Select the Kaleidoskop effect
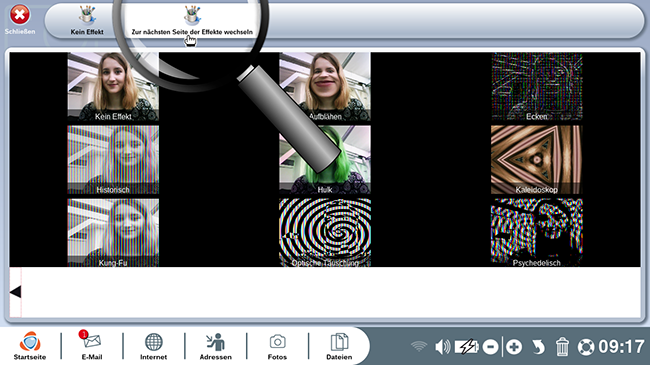This screenshot has height=365, width=650. (x=537, y=160)
